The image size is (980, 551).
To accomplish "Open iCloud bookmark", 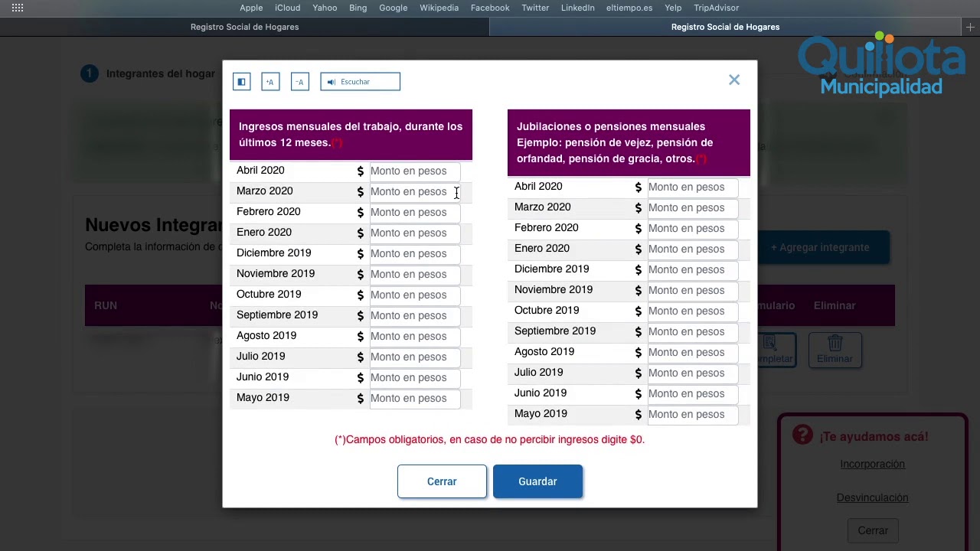I will pos(288,8).
